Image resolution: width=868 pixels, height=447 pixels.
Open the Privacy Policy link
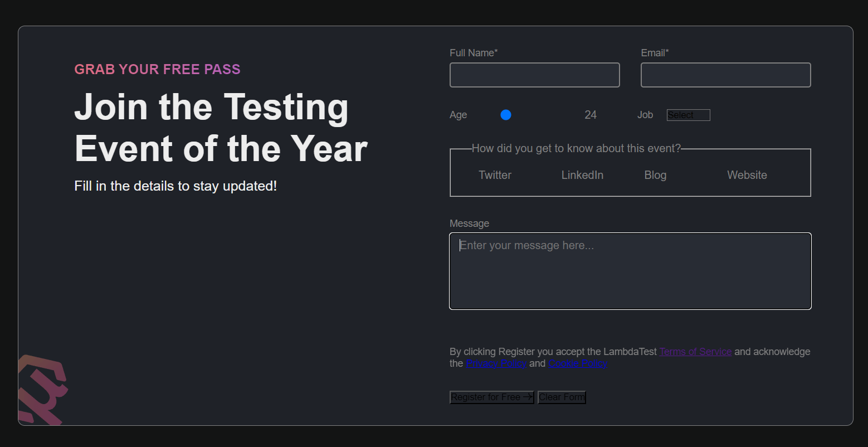coord(496,363)
